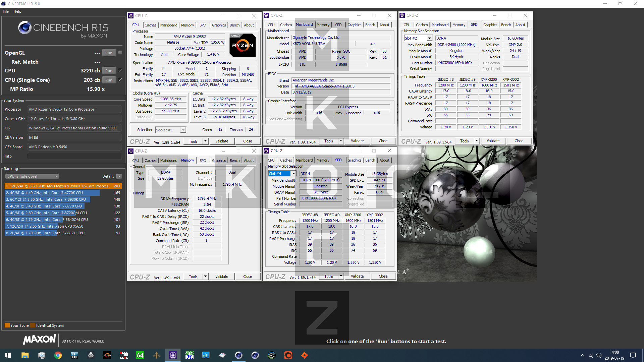644x362 pixels.
Task: Click the Info text field
Action: (74, 156)
